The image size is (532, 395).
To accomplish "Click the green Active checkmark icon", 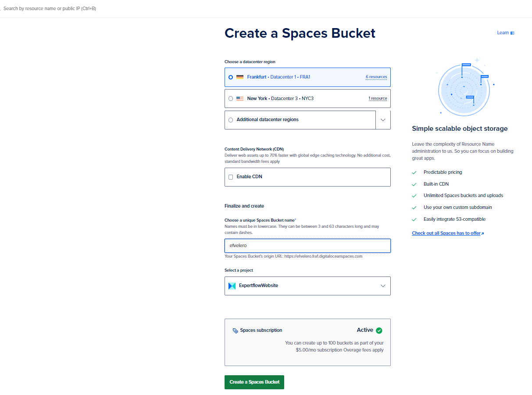I will coord(379,330).
